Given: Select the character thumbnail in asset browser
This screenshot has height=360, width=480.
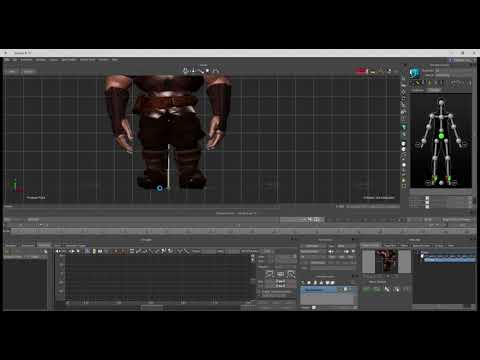Looking at the screenshot, I should point(387,261).
